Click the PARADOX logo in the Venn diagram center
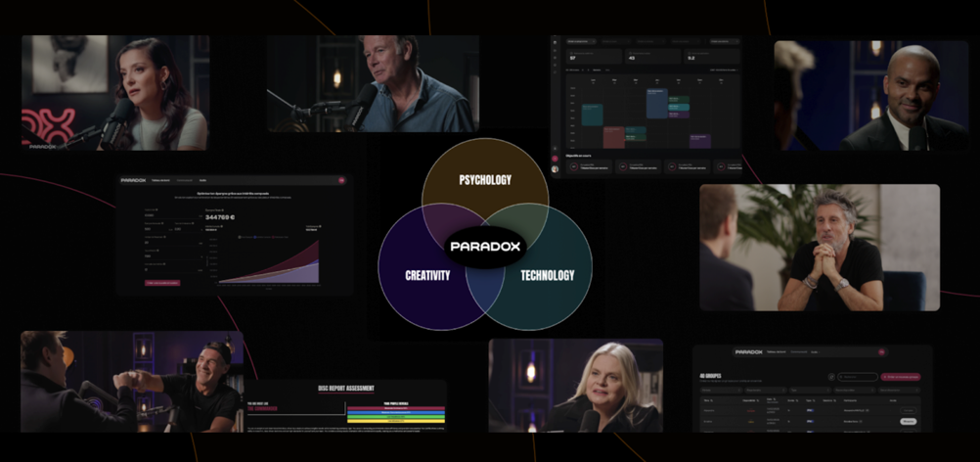The height and width of the screenshot is (462, 980). click(488, 247)
